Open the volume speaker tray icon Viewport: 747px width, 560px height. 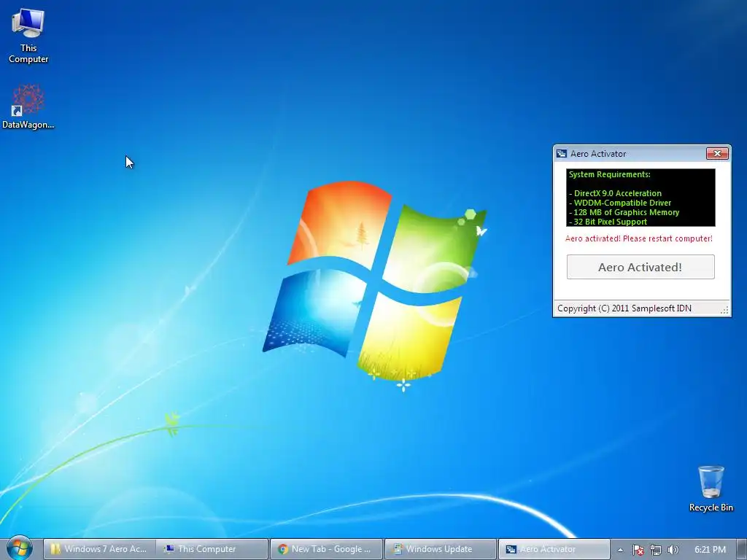(x=673, y=550)
